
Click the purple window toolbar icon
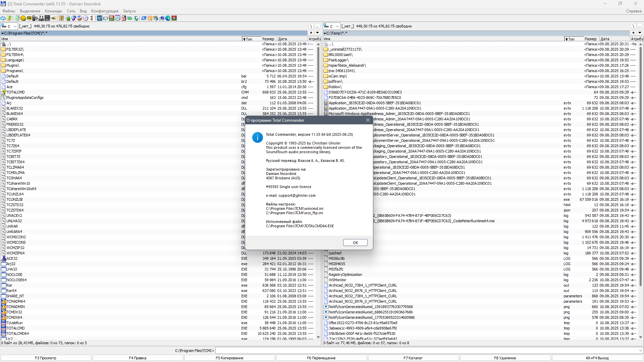(118, 18)
